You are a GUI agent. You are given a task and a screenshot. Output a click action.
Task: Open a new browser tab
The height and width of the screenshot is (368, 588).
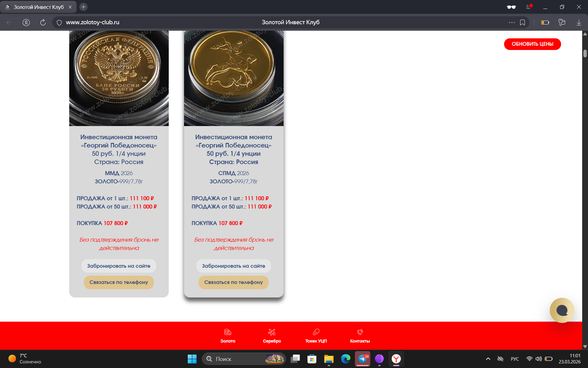pos(83,7)
